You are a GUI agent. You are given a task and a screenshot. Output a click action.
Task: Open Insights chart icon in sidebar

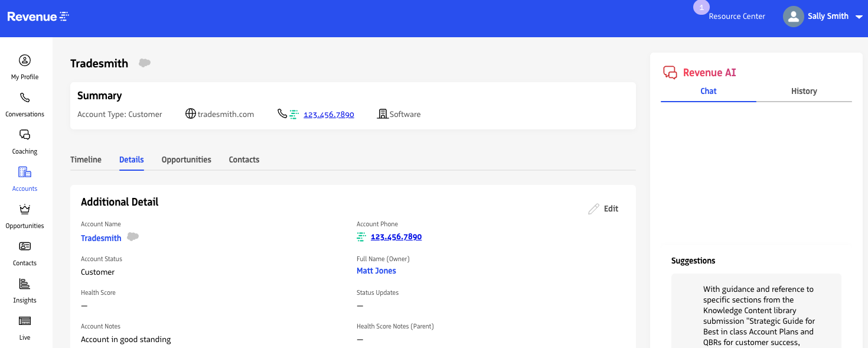(25, 284)
